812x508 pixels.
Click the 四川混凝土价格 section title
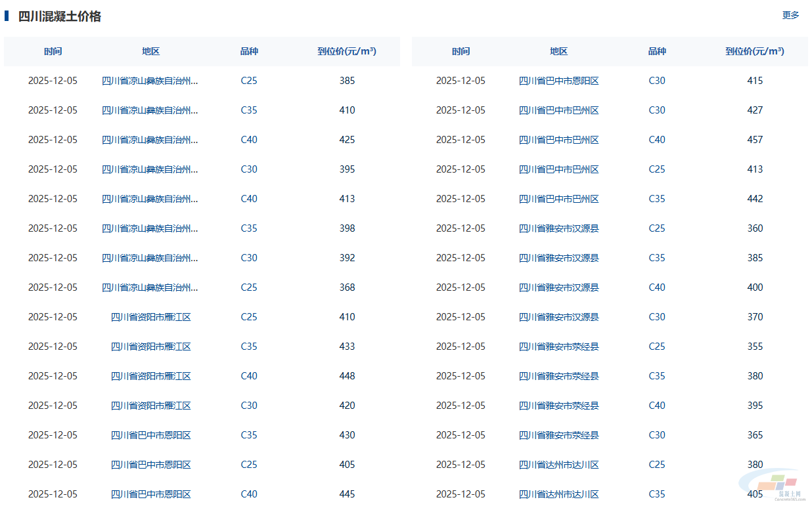59,16
